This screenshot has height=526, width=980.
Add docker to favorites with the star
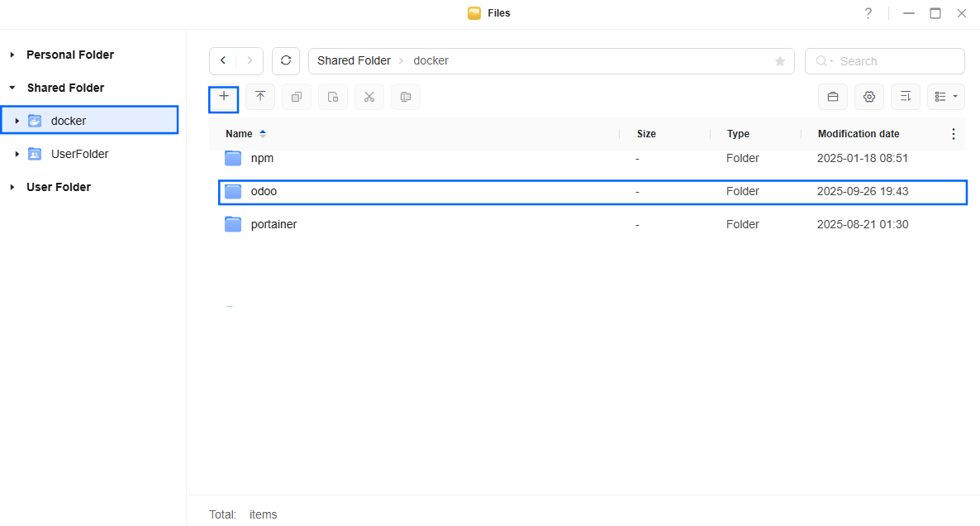(779, 60)
